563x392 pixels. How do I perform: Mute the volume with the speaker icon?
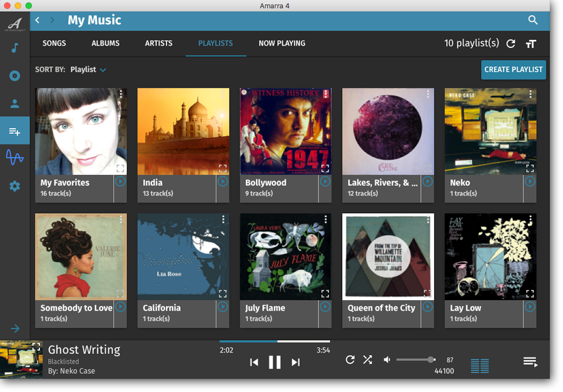387,359
